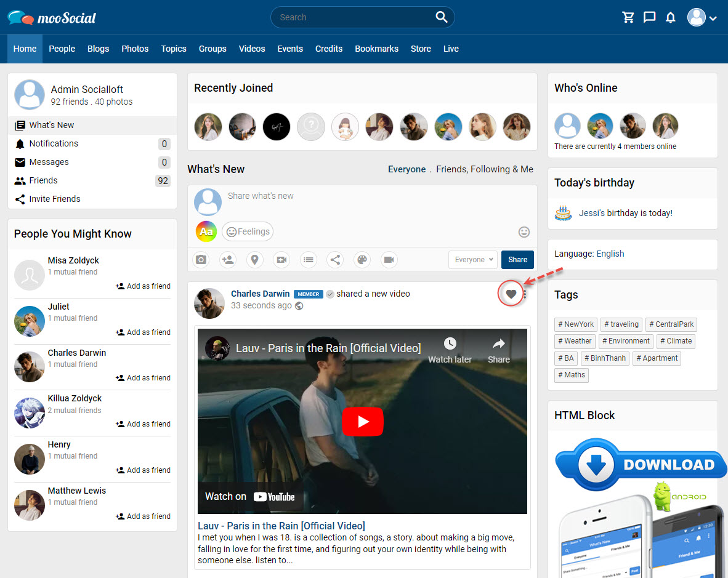The height and width of the screenshot is (578, 728).
Task: Open the Topics menu
Action: click(x=174, y=49)
